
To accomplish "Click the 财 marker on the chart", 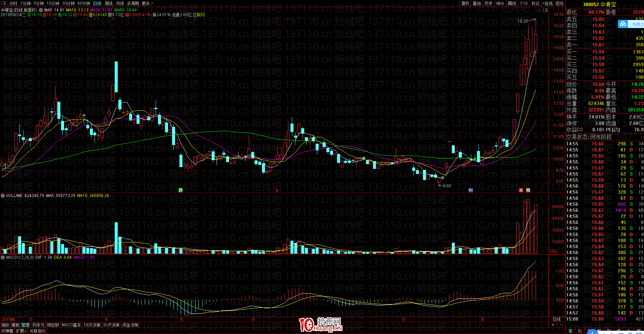I will tap(471, 190).
